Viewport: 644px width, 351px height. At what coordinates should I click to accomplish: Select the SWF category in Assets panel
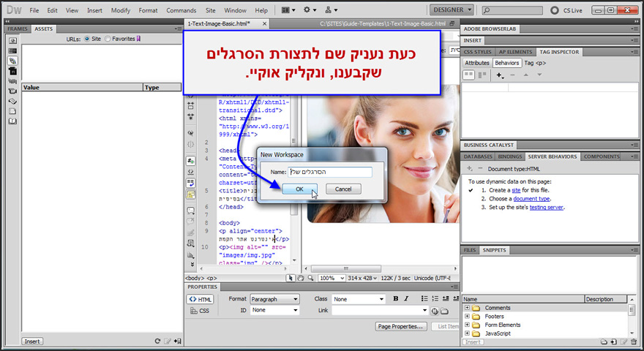point(12,71)
